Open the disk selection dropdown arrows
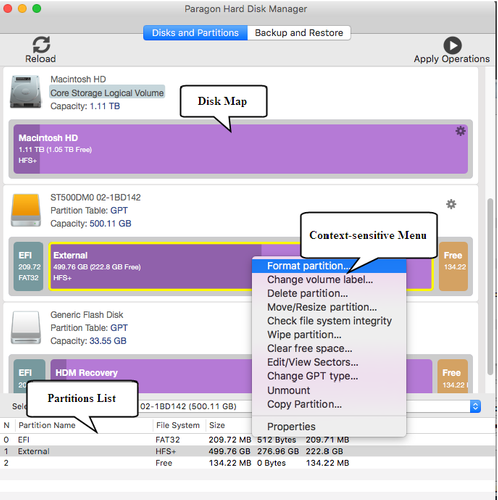Screen dimensions: 498x500 [x=475, y=406]
